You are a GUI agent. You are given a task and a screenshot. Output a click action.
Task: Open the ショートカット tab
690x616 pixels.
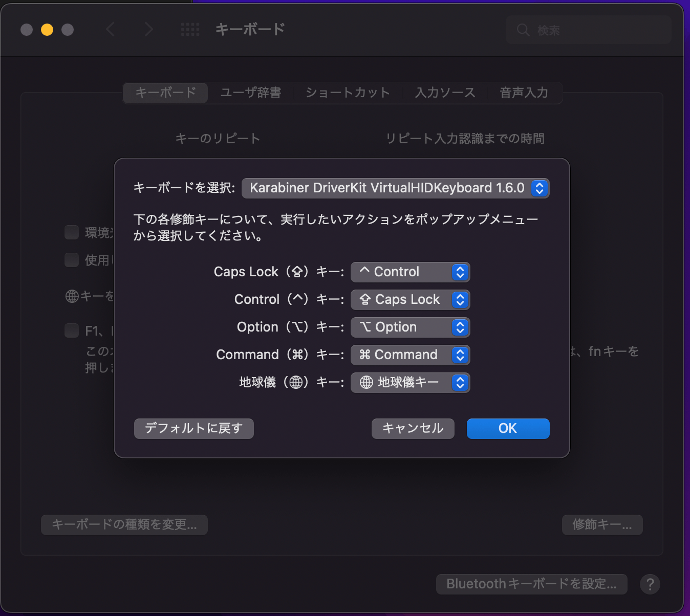(348, 93)
